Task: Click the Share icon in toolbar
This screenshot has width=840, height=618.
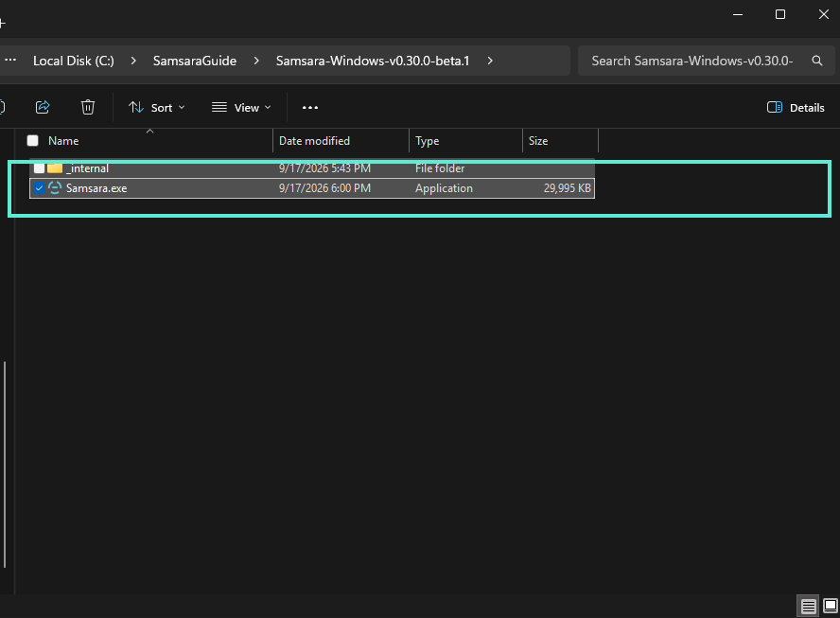Action: (43, 107)
